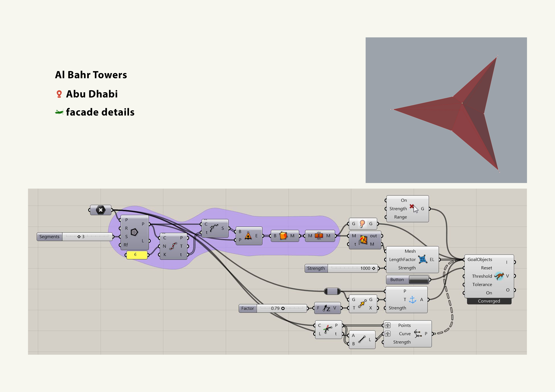Click the Unit Z vector component icon
Image resolution: width=555 pixels, height=392 pixels.
326,308
